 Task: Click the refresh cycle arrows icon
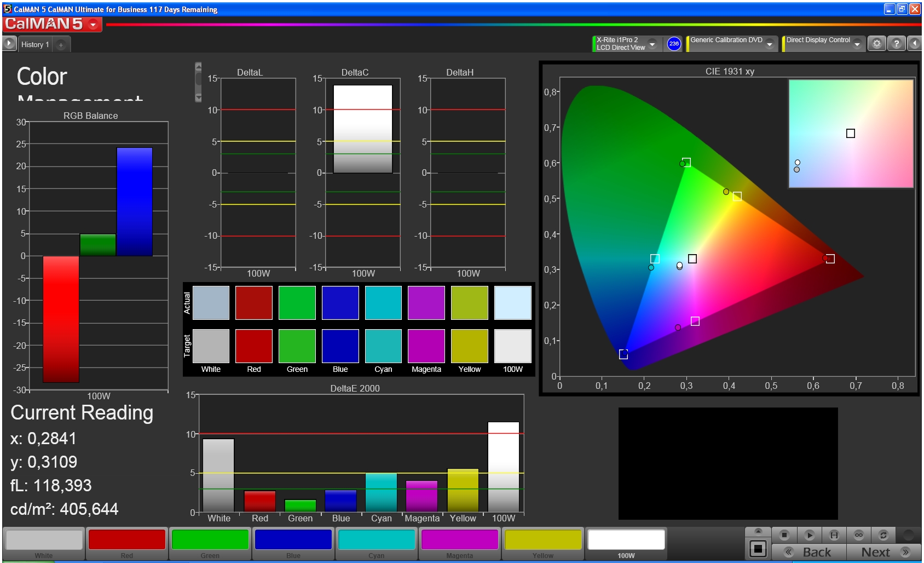[x=883, y=535]
